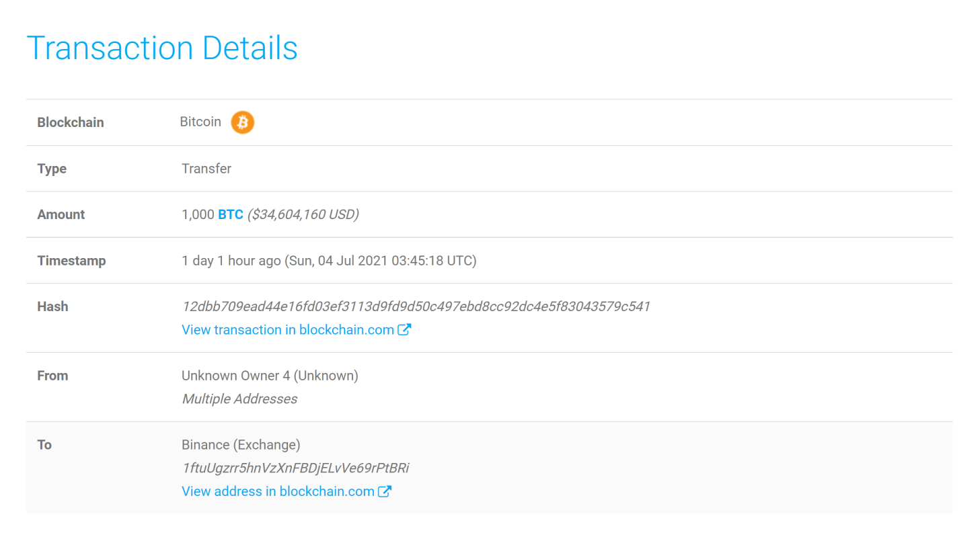Click the Timestamp row label
980x543 pixels.
point(71,261)
